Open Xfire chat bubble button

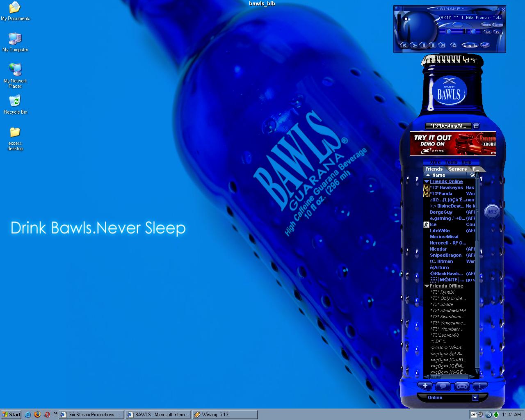click(443, 386)
